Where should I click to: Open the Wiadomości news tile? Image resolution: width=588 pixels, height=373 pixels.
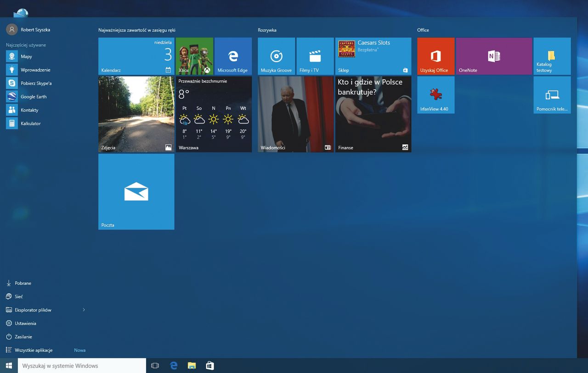click(x=296, y=114)
